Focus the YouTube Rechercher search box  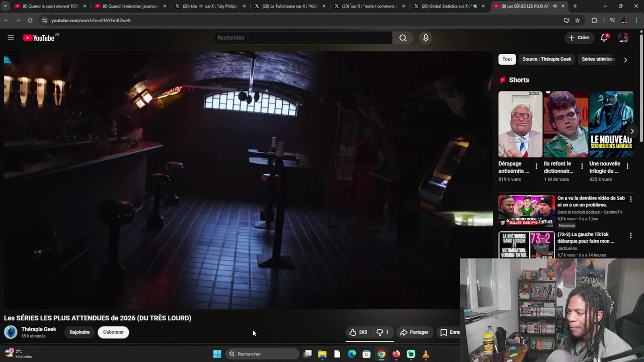302,38
